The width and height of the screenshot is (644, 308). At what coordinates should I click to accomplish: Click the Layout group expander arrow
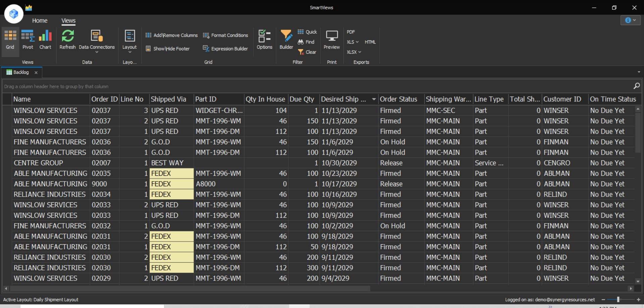pos(129,52)
